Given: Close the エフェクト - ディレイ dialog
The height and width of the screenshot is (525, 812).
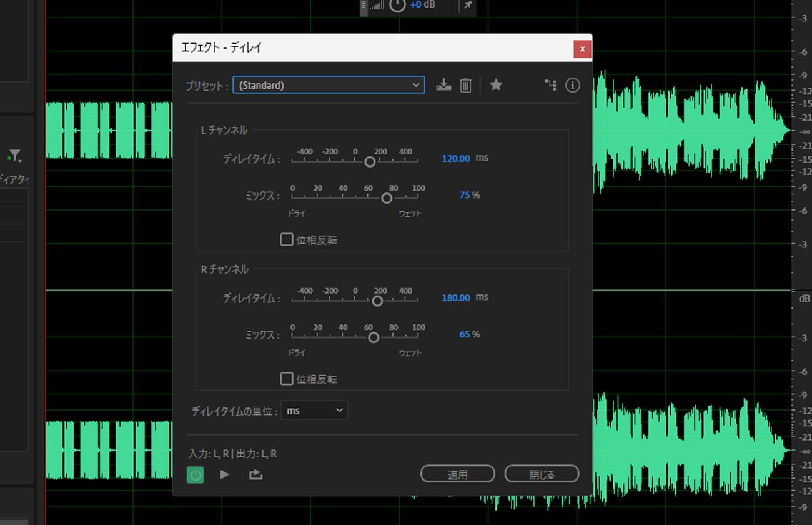Looking at the screenshot, I should [582, 49].
